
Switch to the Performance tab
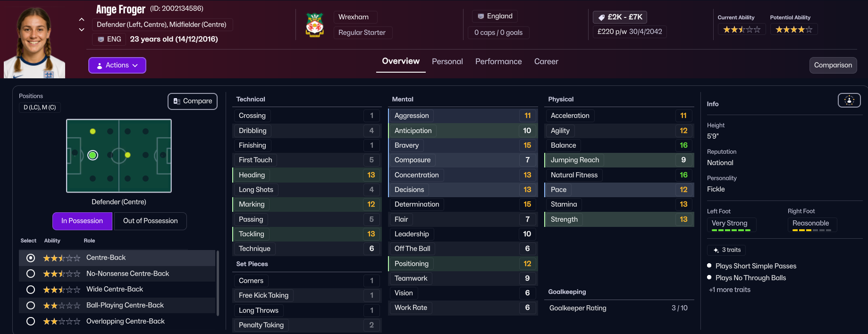click(x=498, y=62)
